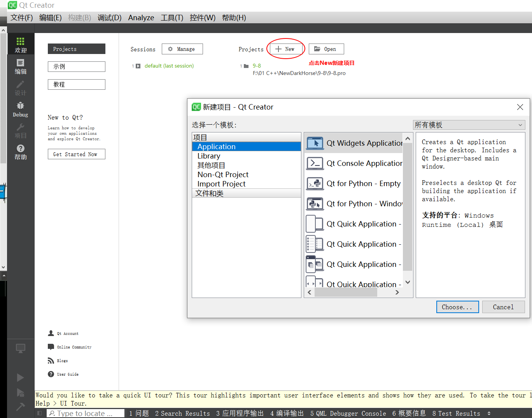Image resolution: width=532 pixels, height=418 pixels.
Task: Click the Online Community chat icon
Action: click(51, 347)
